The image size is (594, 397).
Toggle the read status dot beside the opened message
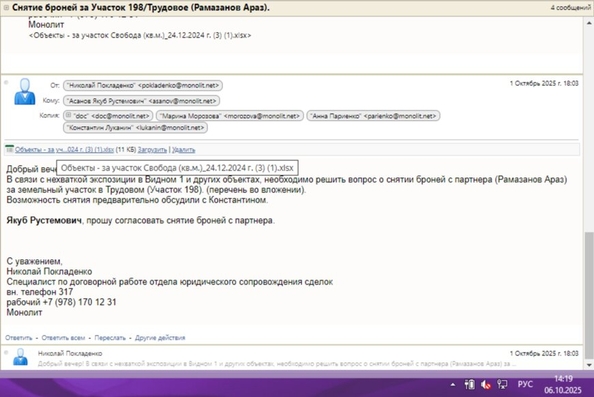coord(6,83)
